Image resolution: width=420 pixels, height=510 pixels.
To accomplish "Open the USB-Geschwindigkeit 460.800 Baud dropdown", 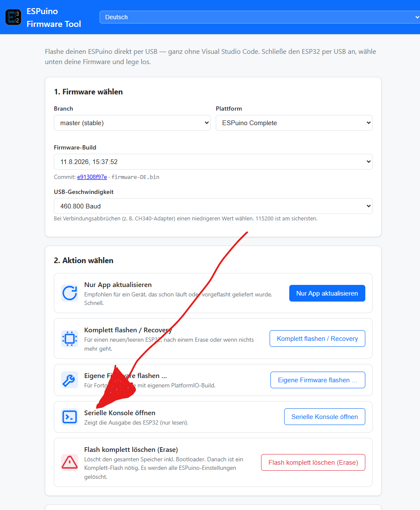I will [x=213, y=206].
